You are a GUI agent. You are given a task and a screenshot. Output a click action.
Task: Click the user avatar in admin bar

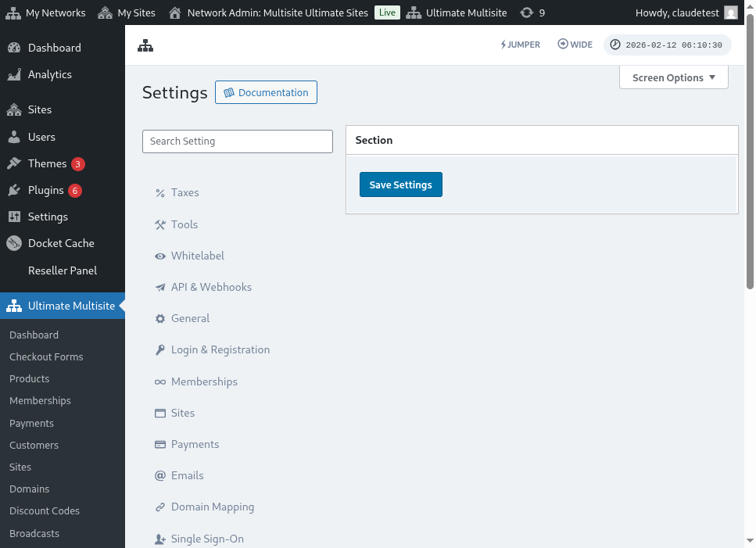click(x=731, y=13)
